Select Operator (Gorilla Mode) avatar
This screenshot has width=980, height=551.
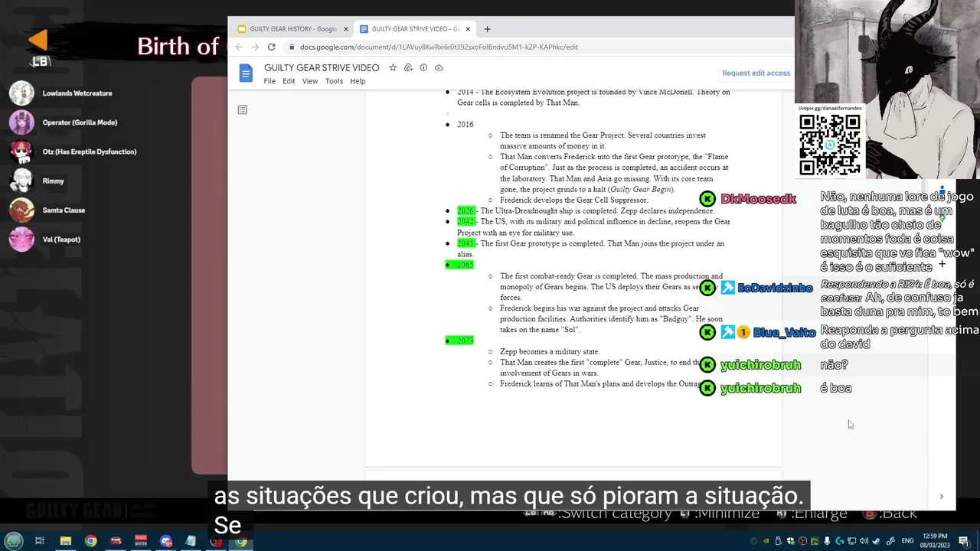21,122
